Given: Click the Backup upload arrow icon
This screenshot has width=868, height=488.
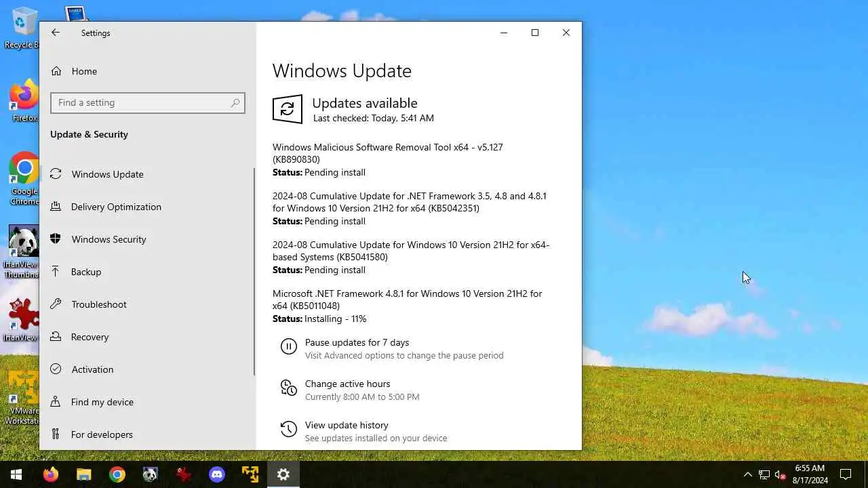Looking at the screenshot, I should pyautogui.click(x=56, y=272).
